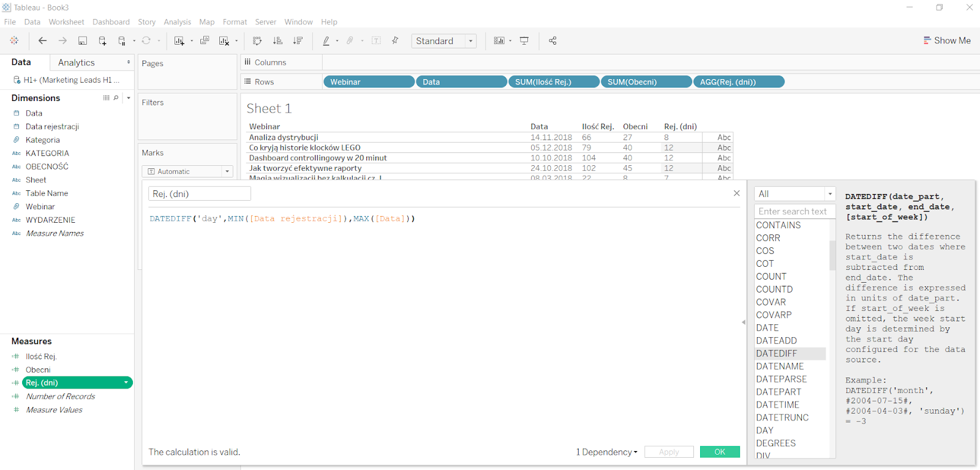Click the New Worksheet icon

(x=179, y=41)
